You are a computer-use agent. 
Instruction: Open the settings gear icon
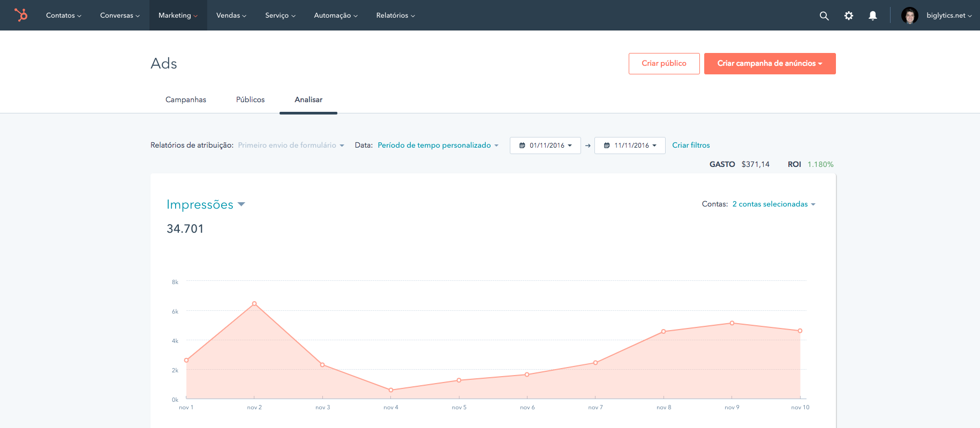[x=849, y=16]
